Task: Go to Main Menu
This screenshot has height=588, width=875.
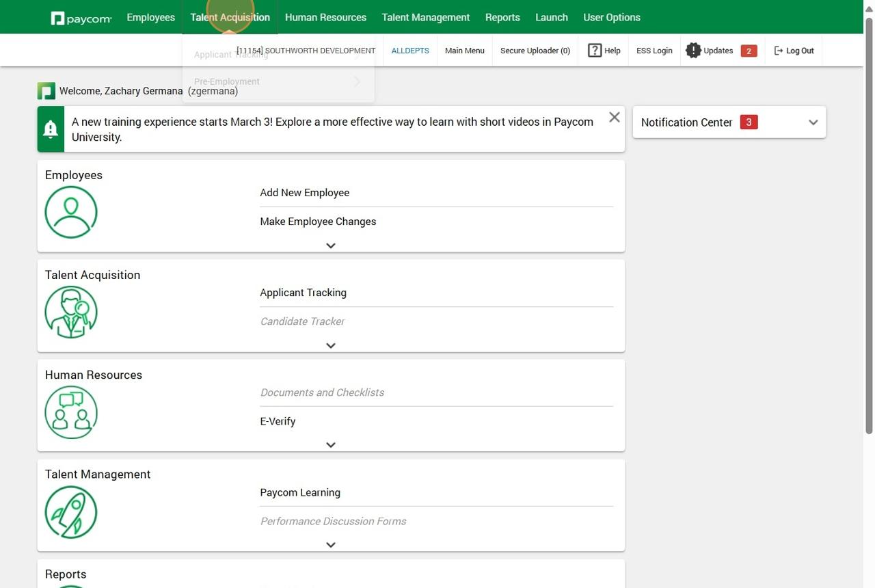Action: coord(465,51)
